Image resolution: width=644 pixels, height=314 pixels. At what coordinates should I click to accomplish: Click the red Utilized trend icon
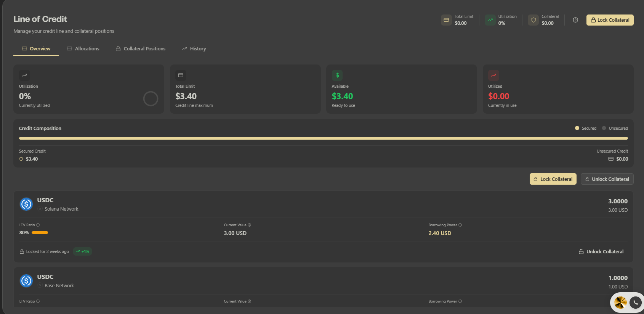[493, 75]
